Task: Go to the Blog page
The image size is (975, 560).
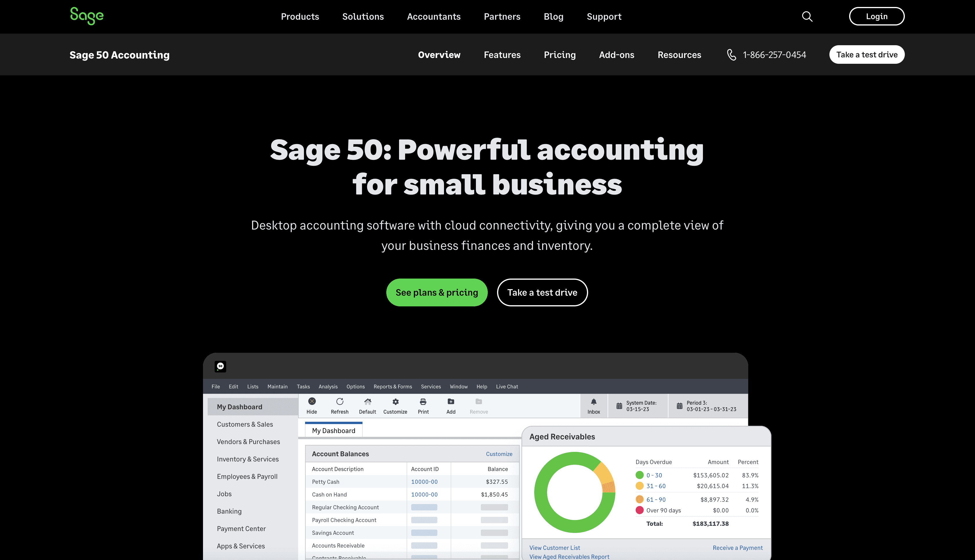Action: click(x=553, y=17)
